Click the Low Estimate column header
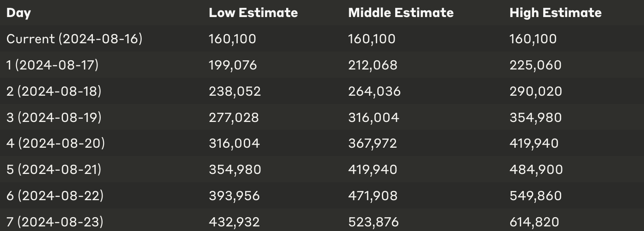The image size is (644, 231). [x=253, y=12]
